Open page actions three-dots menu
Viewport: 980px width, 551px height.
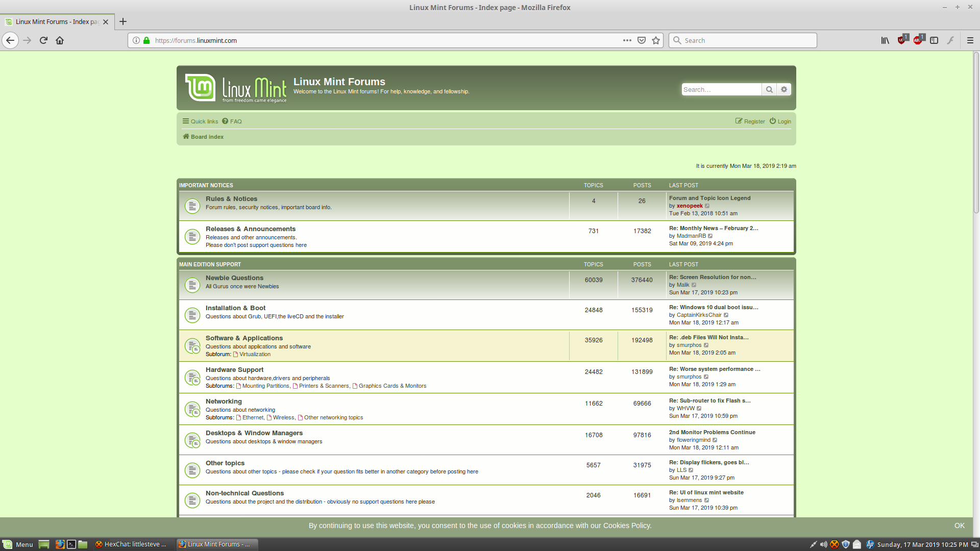coord(627,40)
